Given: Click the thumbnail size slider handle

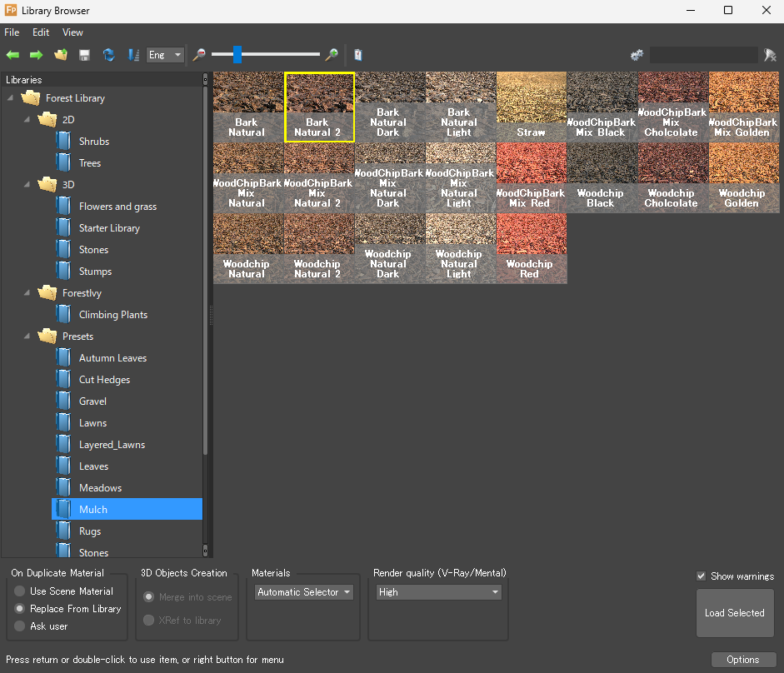Looking at the screenshot, I should coord(237,55).
